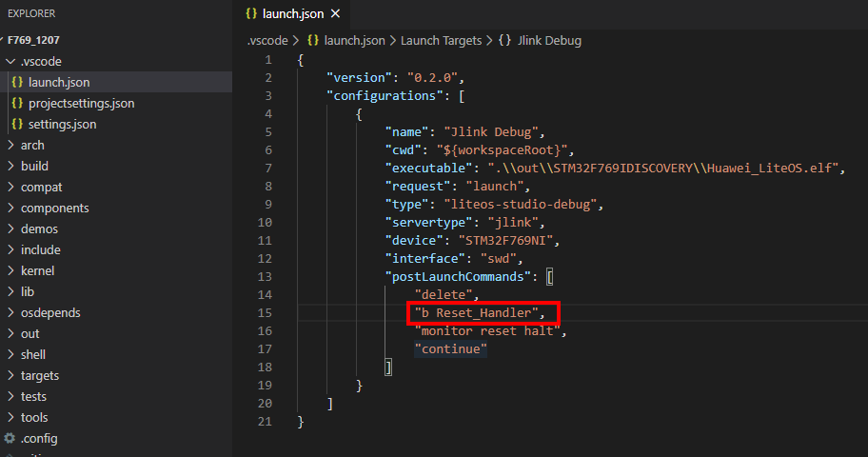The image size is (868, 457).
Task: Select the launch.json editor tab
Action: click(x=293, y=14)
